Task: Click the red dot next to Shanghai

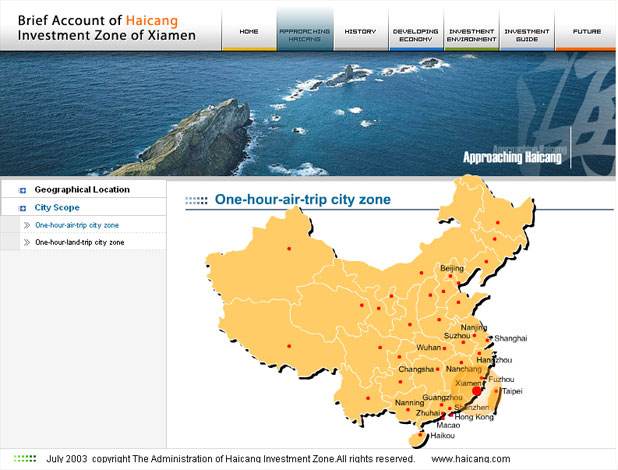Action: tap(487, 339)
